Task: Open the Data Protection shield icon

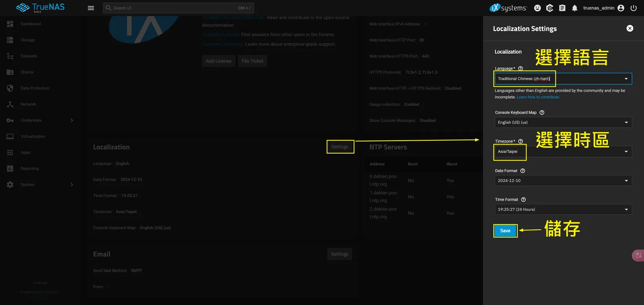Action: 10,88
